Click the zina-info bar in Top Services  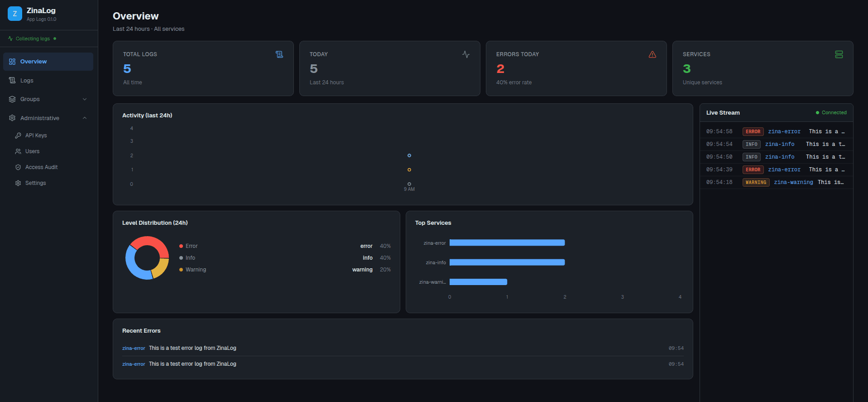(x=507, y=262)
